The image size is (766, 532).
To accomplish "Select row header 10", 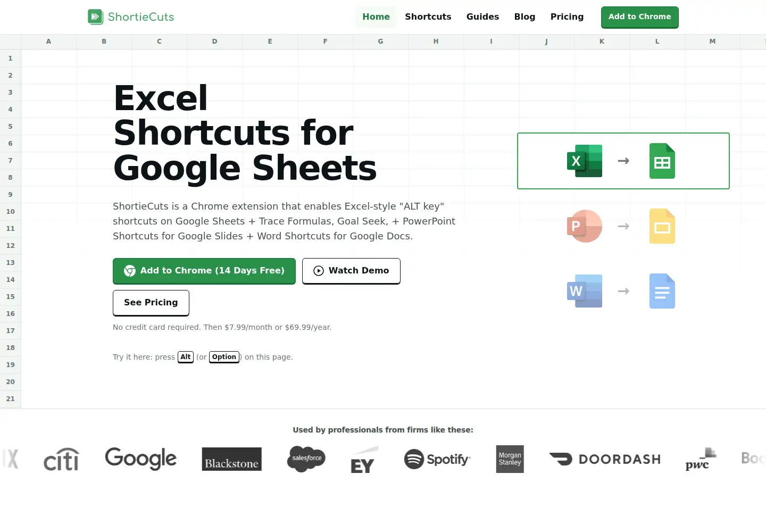I will (x=10, y=212).
